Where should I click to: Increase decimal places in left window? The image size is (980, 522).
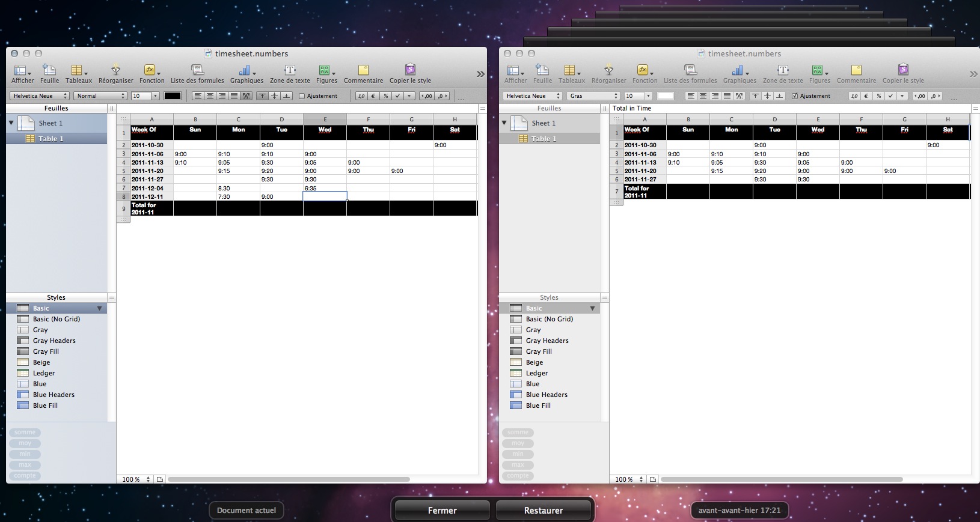(442, 96)
